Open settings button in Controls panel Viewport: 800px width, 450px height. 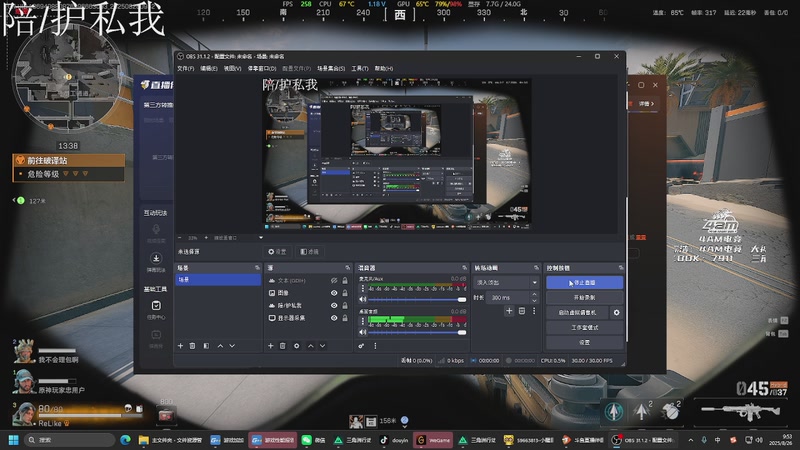(584, 342)
